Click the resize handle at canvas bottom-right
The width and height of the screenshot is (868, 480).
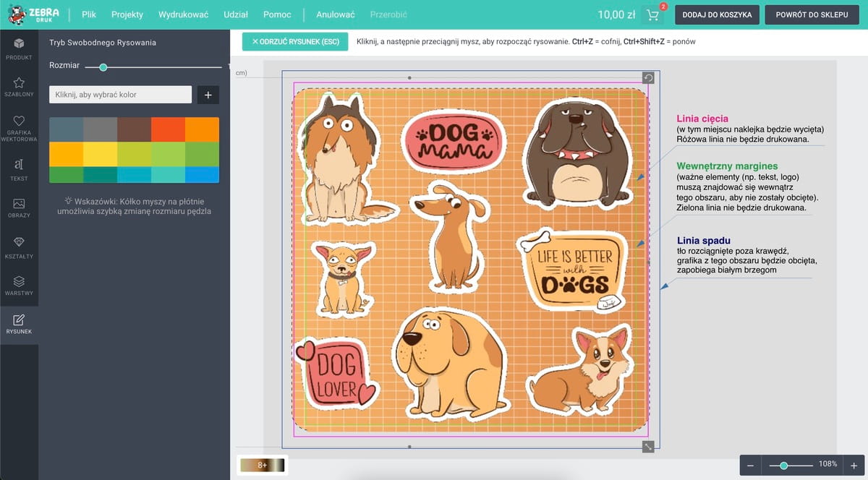648,447
